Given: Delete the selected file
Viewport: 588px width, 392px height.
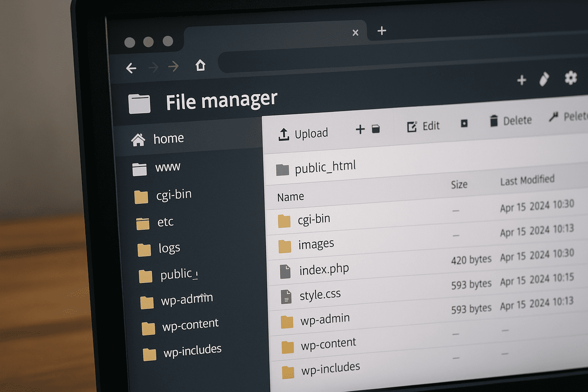Looking at the screenshot, I should click(511, 121).
